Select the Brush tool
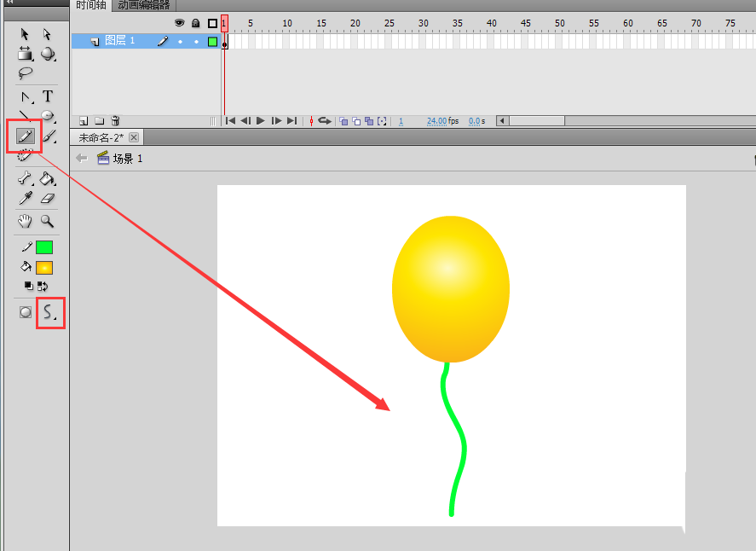 coord(49,136)
